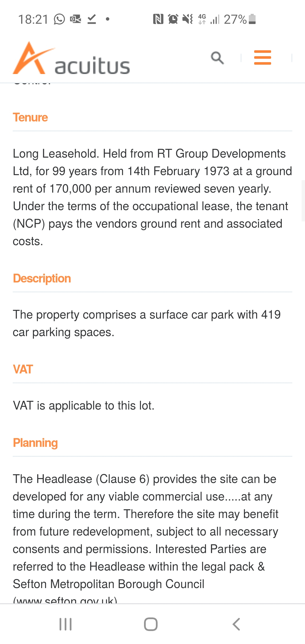The image size is (305, 644).
Task: Tap the NFC status icon
Action: [x=158, y=19]
